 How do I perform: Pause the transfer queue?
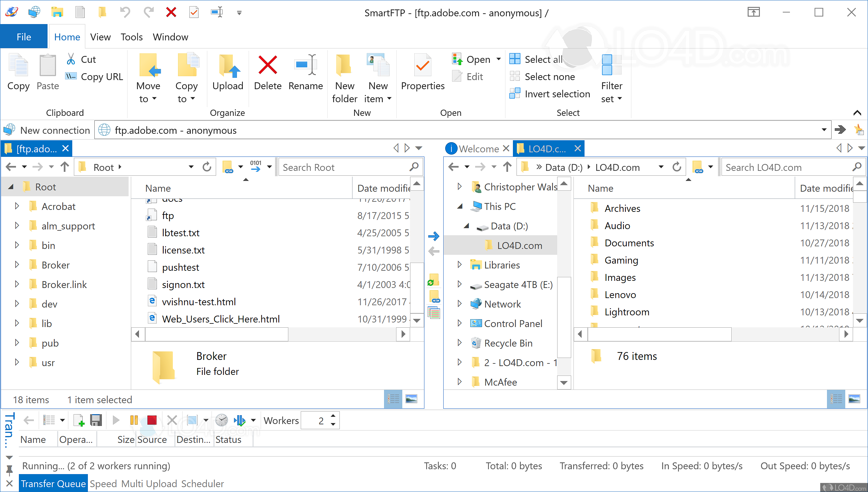tap(134, 420)
